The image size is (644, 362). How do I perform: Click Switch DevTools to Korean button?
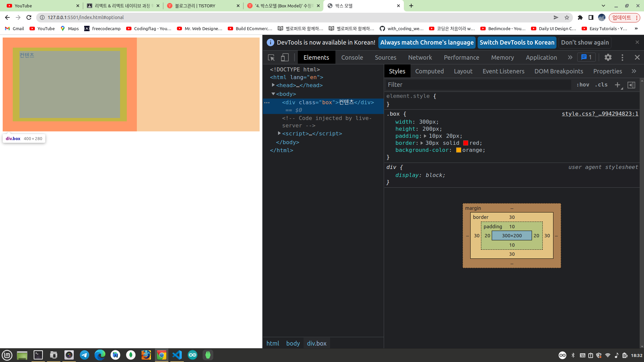pos(517,43)
